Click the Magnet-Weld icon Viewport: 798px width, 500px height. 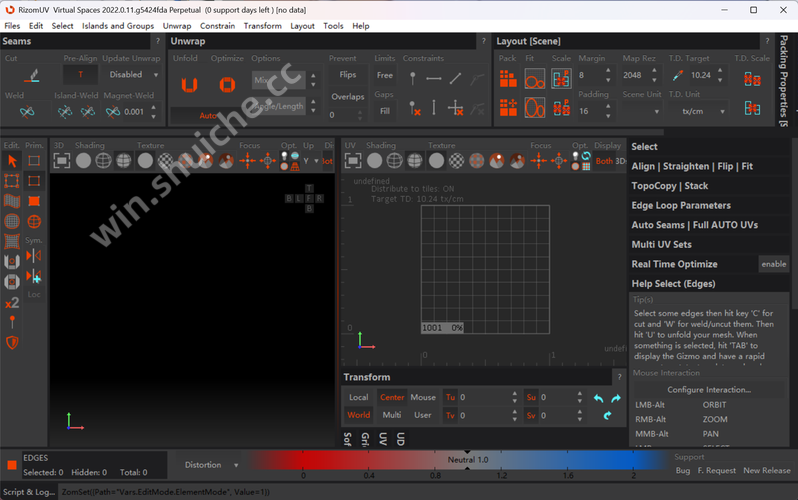[x=113, y=112]
